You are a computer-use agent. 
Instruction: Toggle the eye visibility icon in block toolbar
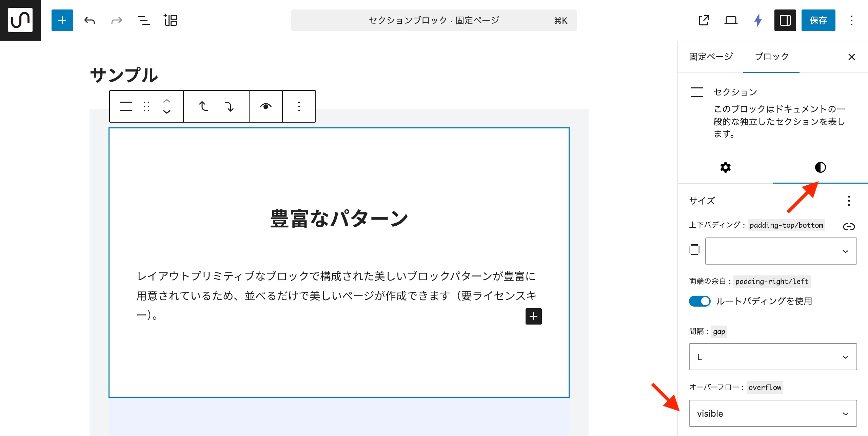(x=265, y=106)
